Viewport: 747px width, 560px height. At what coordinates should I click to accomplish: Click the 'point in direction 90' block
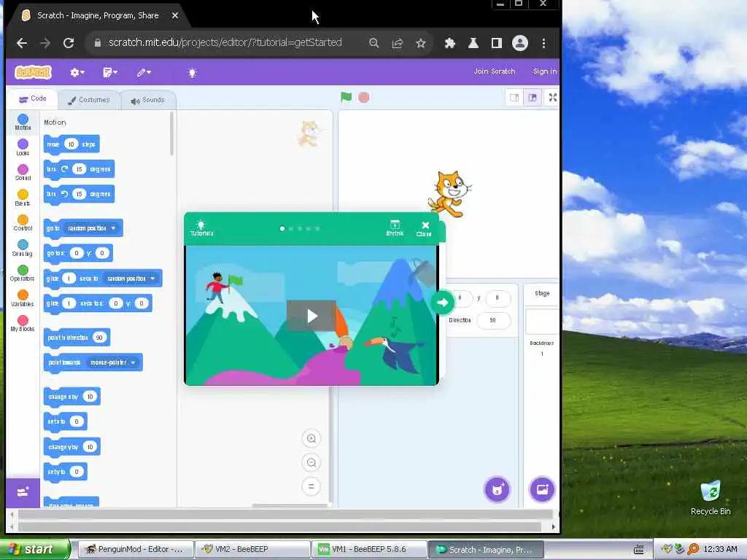tap(76, 338)
